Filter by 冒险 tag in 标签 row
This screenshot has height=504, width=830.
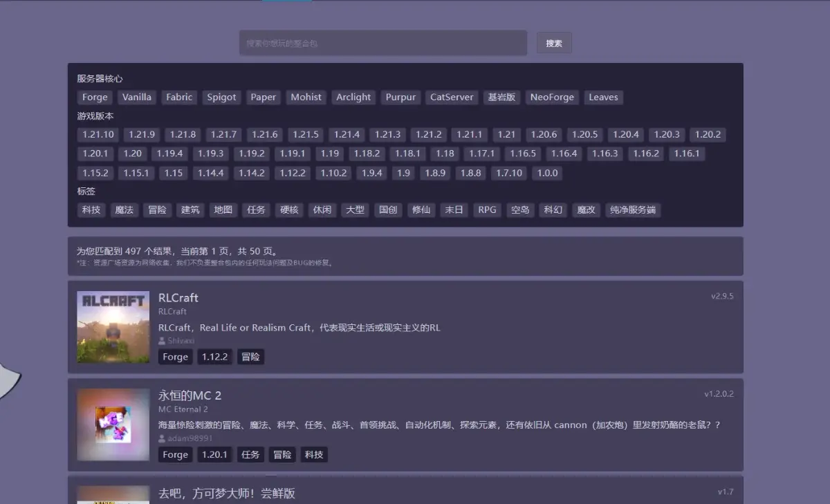coord(158,209)
